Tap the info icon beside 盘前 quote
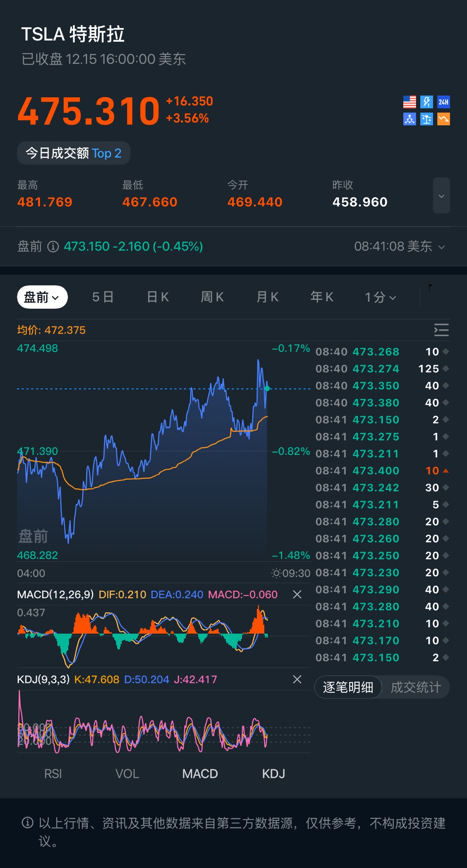 point(53,246)
